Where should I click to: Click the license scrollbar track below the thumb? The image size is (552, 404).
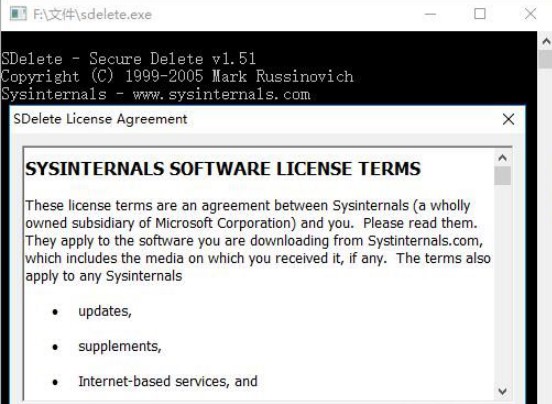(x=502, y=283)
